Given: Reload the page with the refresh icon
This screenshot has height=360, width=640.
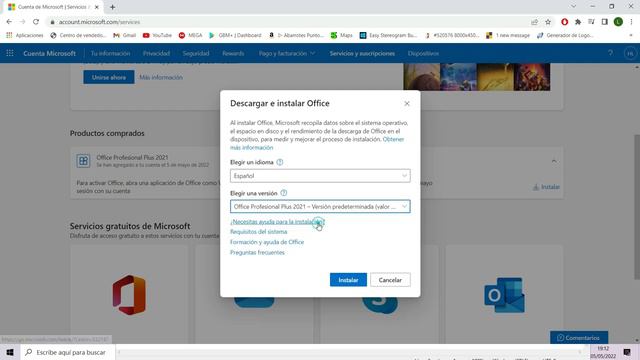Looking at the screenshot, I should pos(36,22).
